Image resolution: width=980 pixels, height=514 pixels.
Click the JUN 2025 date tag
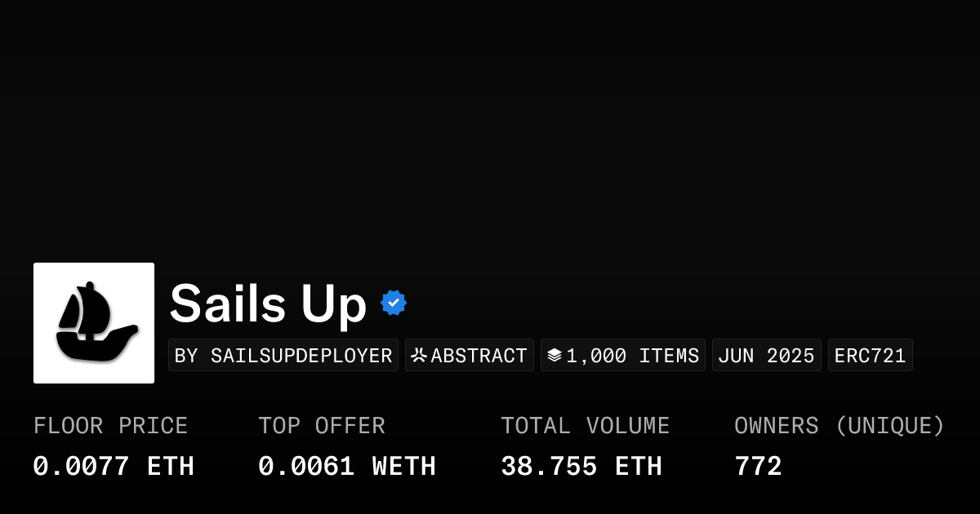pyautogui.click(x=766, y=356)
